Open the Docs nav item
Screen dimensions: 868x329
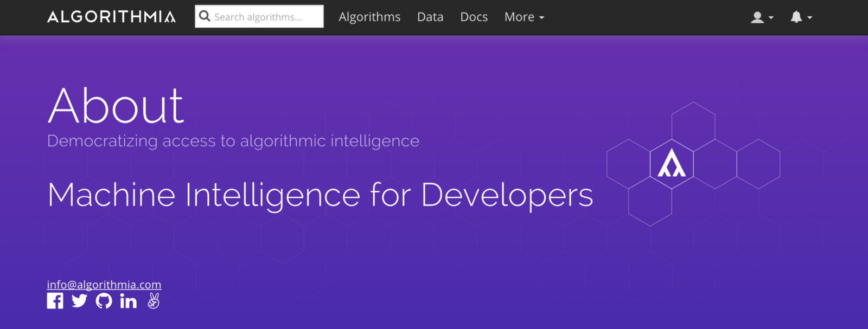[x=474, y=17]
